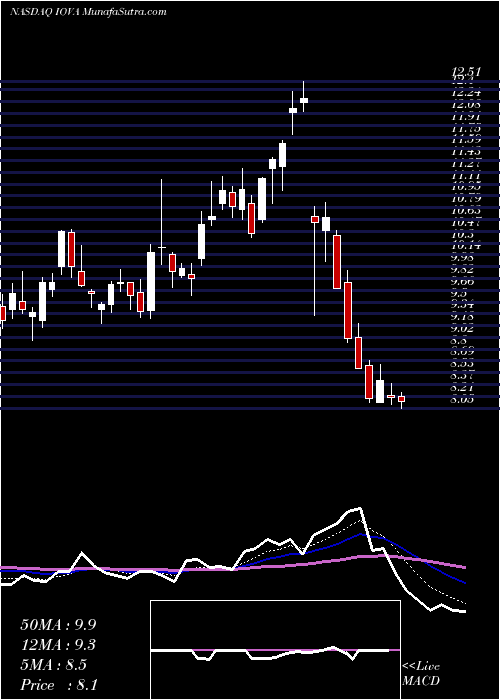Click the 12.24 price axis label

466,93
